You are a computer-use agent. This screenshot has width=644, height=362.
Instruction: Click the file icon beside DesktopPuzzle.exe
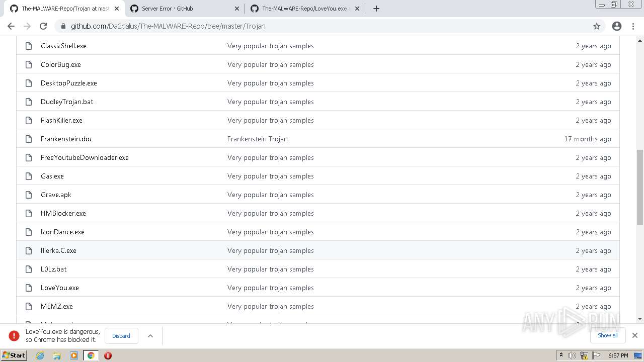pos(29,83)
